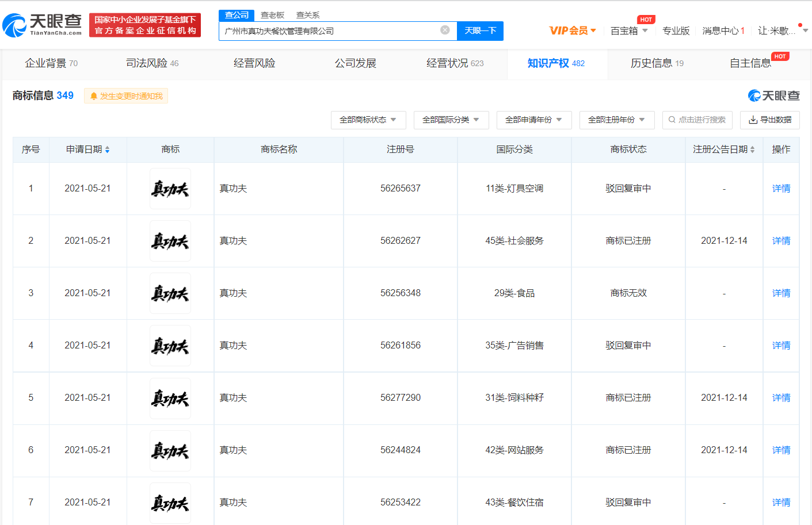The image size is (812, 525).
Task: Click the red 官方备案企业征信机构 banner
Action: tap(145, 25)
